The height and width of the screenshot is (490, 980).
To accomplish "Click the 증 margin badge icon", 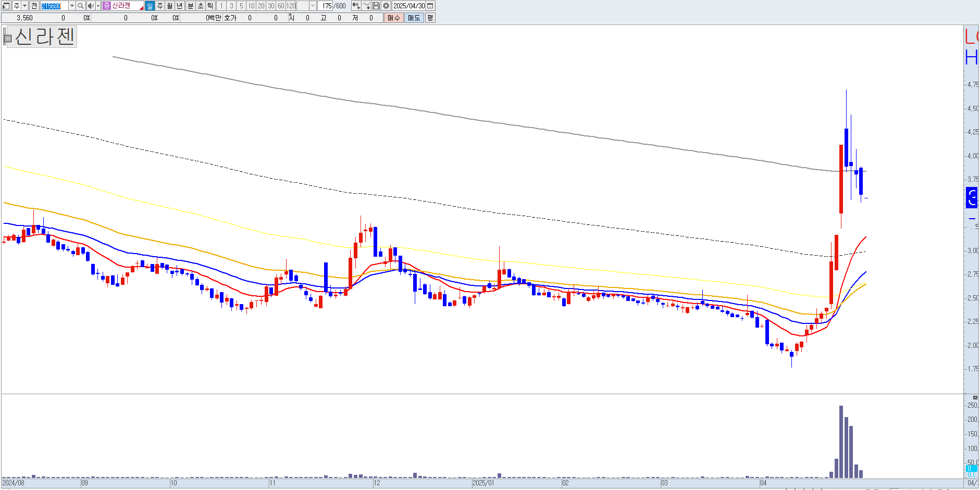I will (107, 6).
